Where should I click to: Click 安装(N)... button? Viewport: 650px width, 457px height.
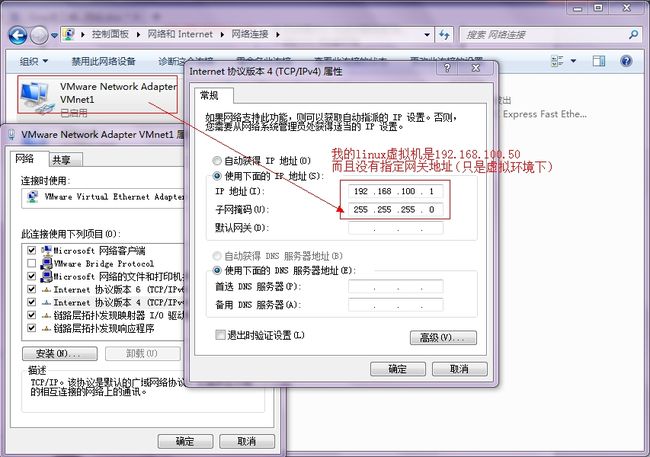(60, 354)
